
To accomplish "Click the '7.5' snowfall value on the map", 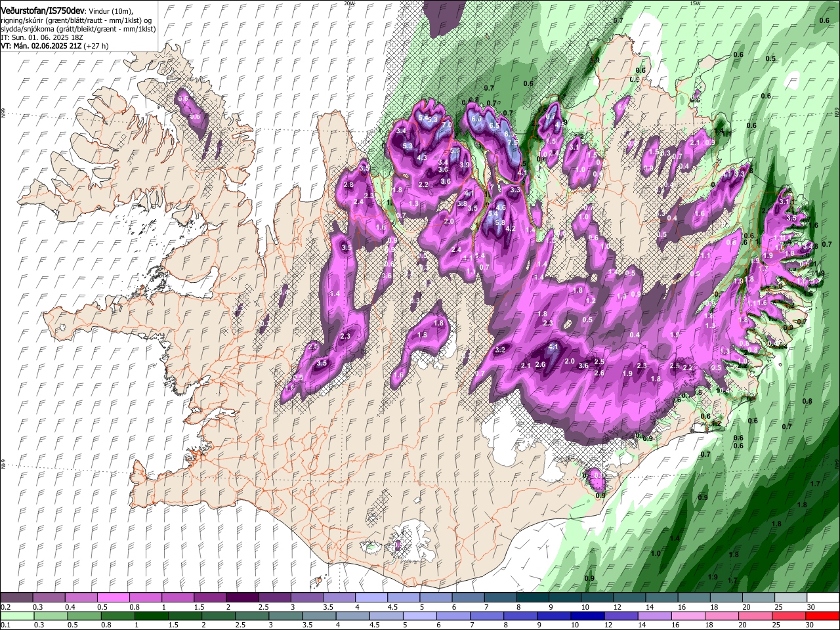I will [513, 142].
